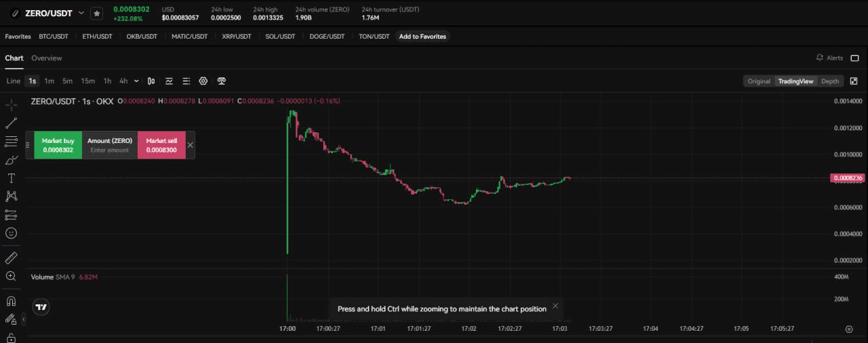Select the 1s timeframe
The height and width of the screenshot is (343, 868).
point(33,81)
